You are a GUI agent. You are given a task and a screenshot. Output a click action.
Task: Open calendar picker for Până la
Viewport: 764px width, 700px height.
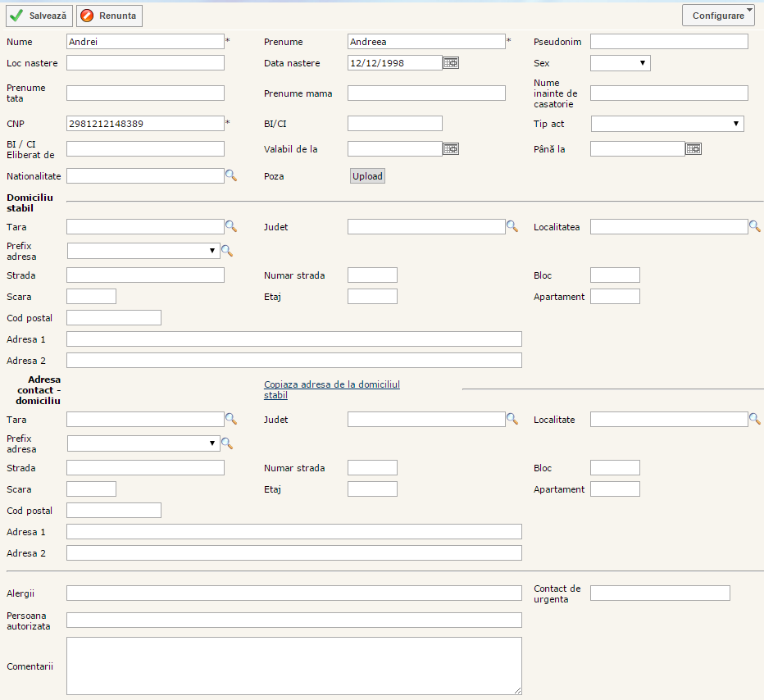point(694,148)
